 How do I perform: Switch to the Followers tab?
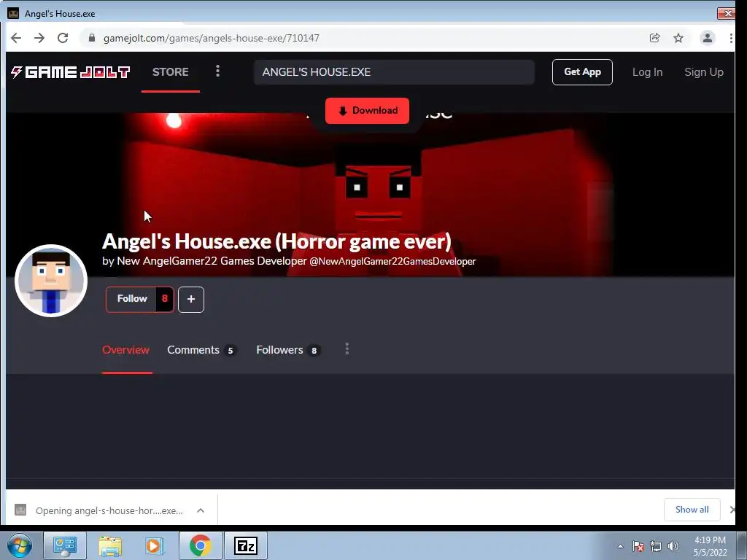click(288, 350)
